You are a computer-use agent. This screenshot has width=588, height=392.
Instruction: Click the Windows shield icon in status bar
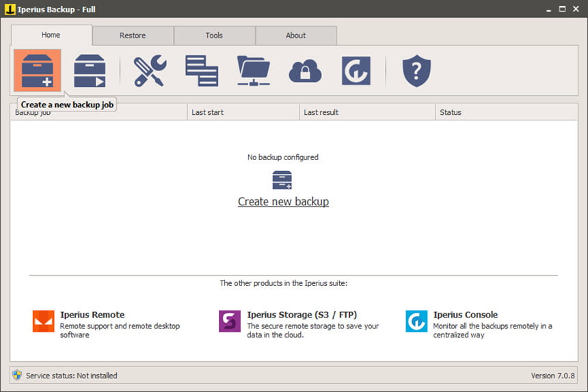[17, 375]
